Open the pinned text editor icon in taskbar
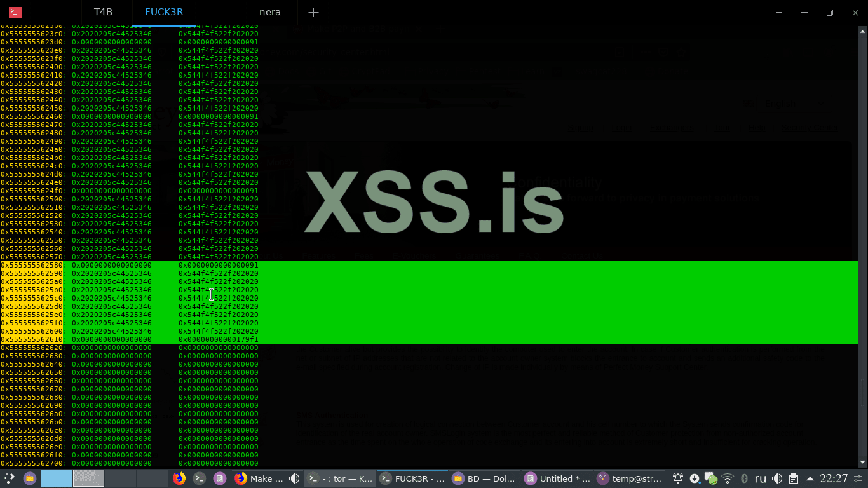868x488 pixels. click(220, 478)
